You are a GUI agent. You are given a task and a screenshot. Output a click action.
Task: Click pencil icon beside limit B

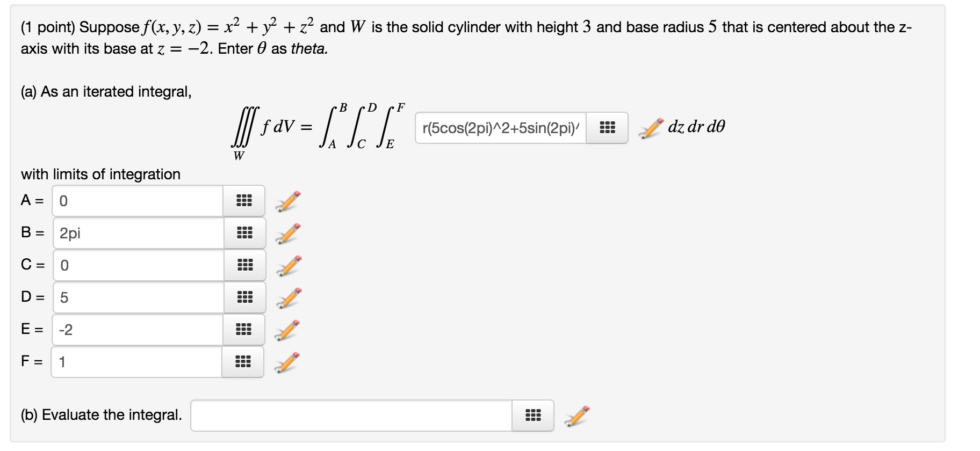[288, 234]
